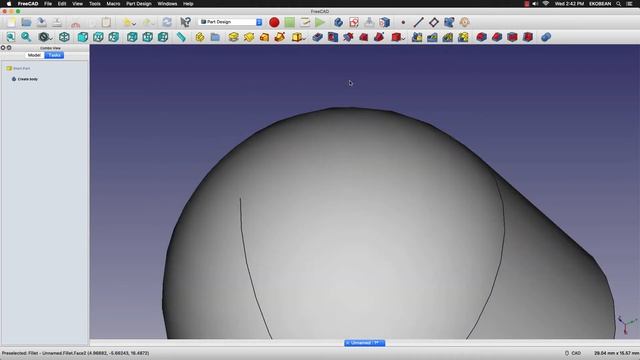
Task: Select the Unnamed document tab
Action: 364,343
